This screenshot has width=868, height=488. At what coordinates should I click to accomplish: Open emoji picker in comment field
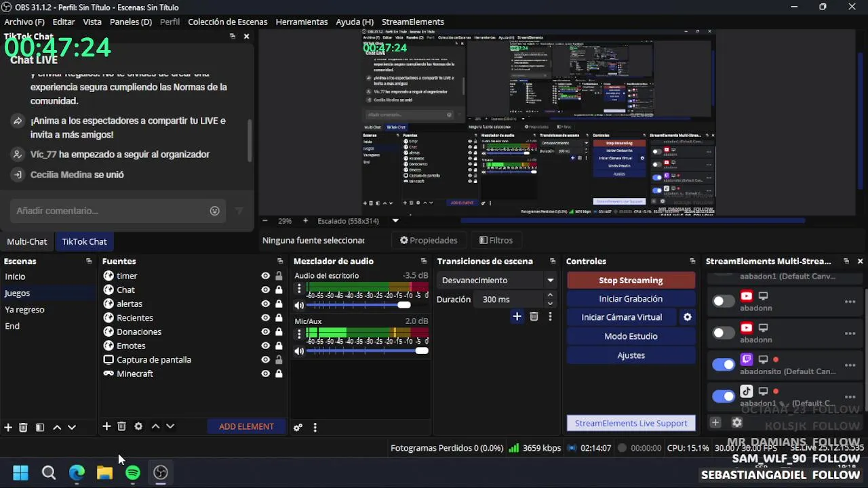pos(214,211)
